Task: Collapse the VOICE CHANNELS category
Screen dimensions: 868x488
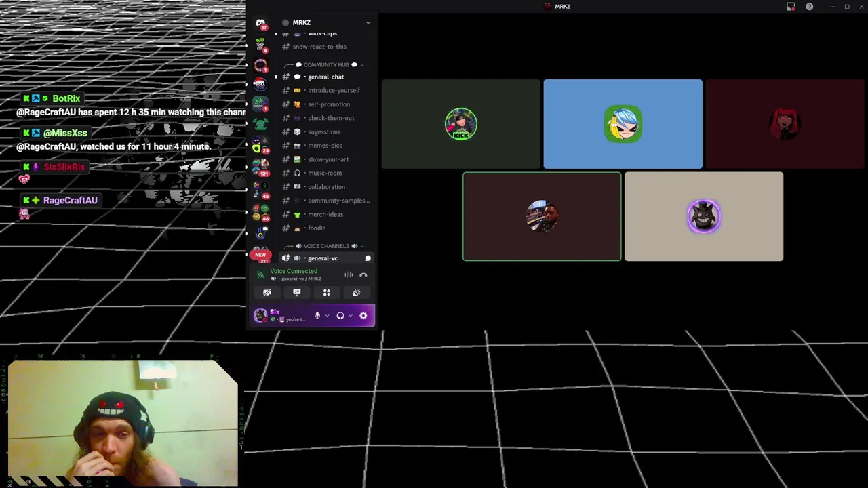Action: [326, 246]
